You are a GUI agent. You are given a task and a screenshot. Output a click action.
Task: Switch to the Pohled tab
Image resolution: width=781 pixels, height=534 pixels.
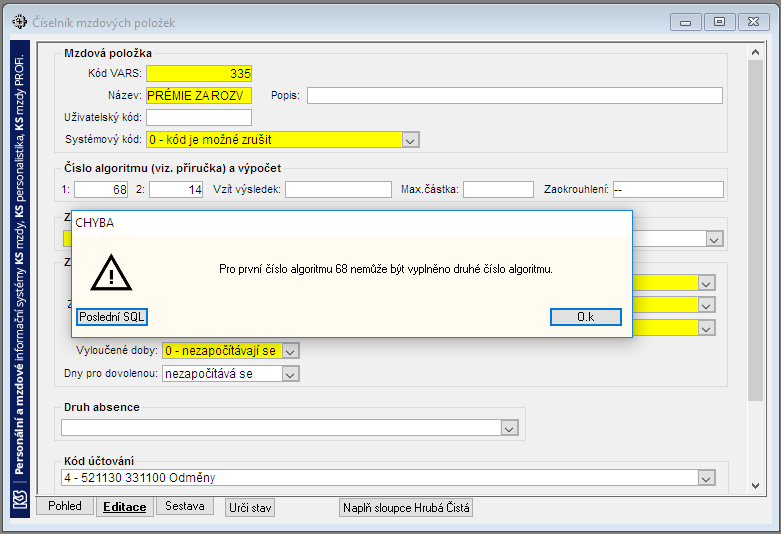pos(65,506)
